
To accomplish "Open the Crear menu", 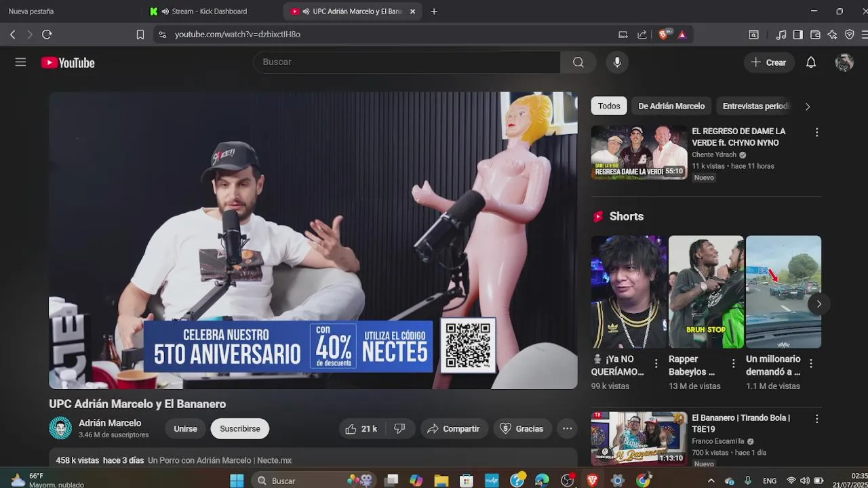I will point(768,62).
